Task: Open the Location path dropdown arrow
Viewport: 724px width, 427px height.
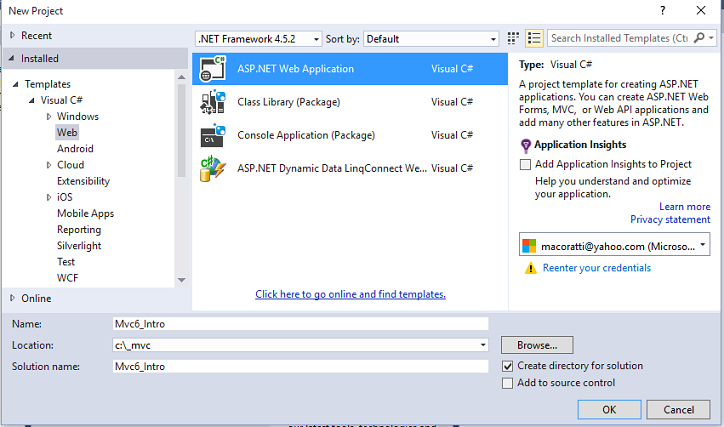Action: pos(483,345)
